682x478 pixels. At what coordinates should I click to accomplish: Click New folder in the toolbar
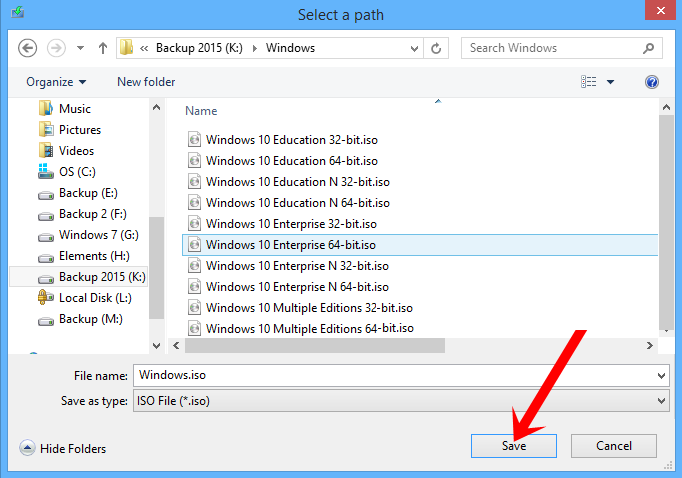coord(146,82)
